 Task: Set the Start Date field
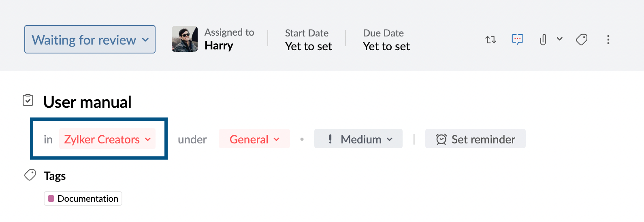point(308,40)
